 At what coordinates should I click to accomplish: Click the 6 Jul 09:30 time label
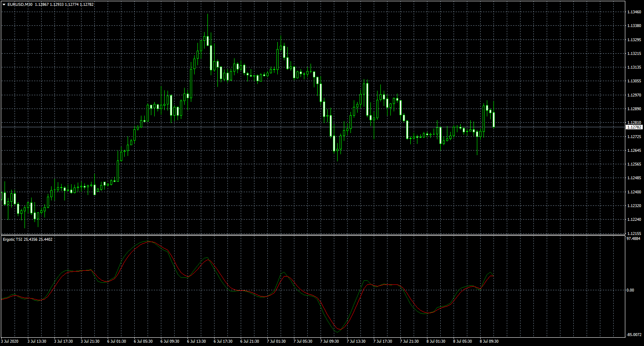[170, 341]
